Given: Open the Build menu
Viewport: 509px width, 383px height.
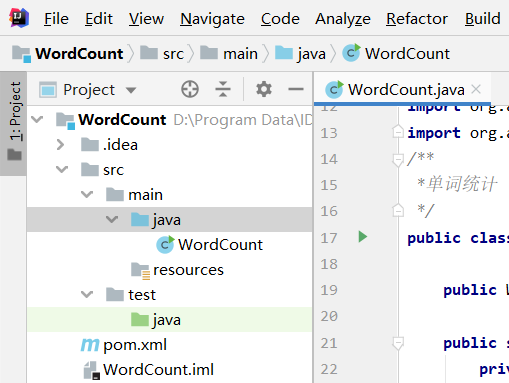Looking at the screenshot, I should click(482, 19).
